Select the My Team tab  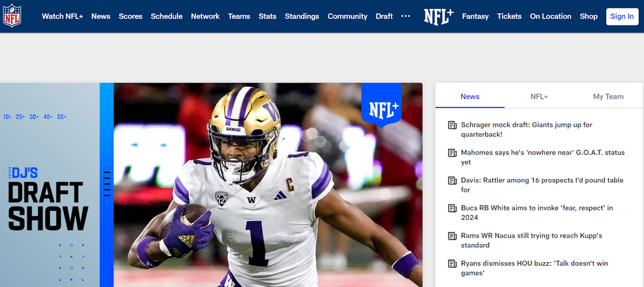point(608,97)
